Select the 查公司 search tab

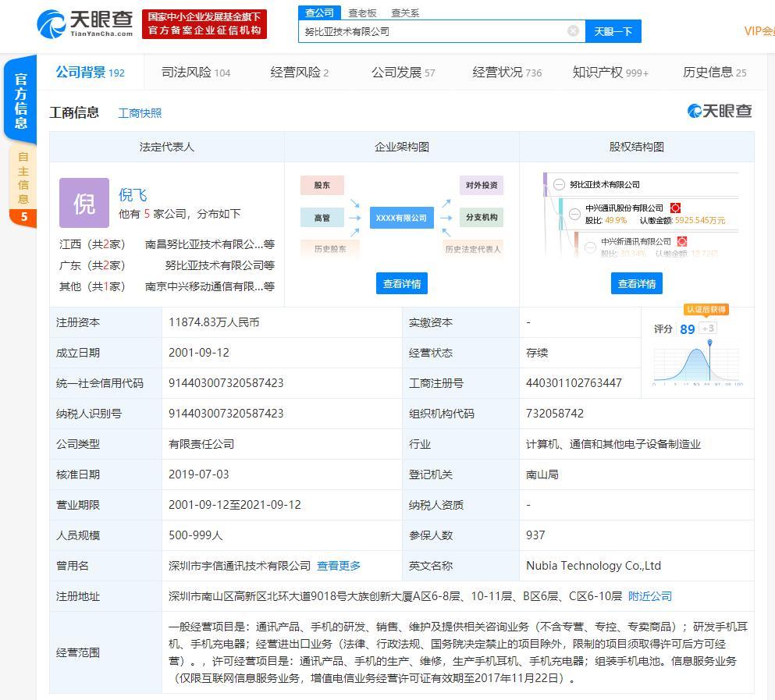[319, 12]
